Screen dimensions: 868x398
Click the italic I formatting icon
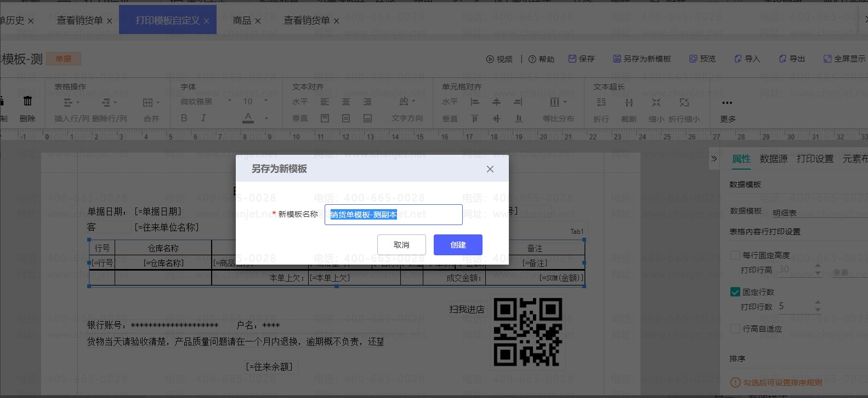tap(203, 118)
